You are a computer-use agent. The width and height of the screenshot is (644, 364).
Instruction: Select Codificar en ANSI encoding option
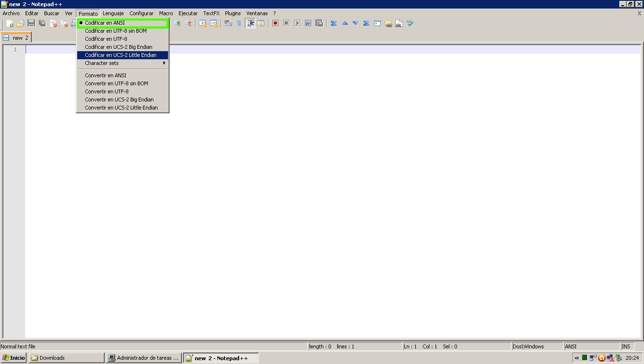123,23
